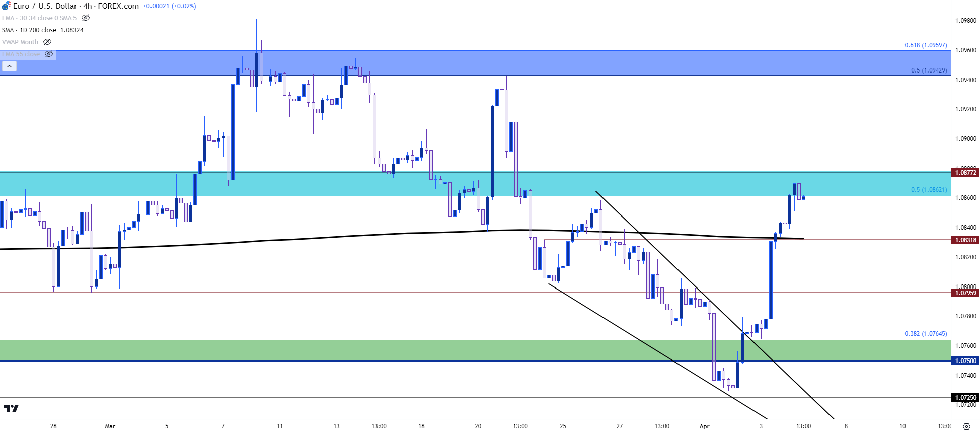Collapse the indicator legend with chevron

[9, 66]
